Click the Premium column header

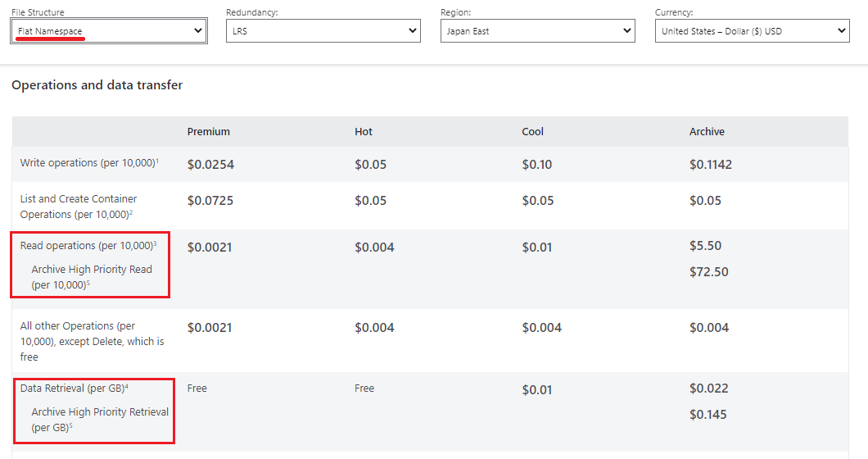208,132
